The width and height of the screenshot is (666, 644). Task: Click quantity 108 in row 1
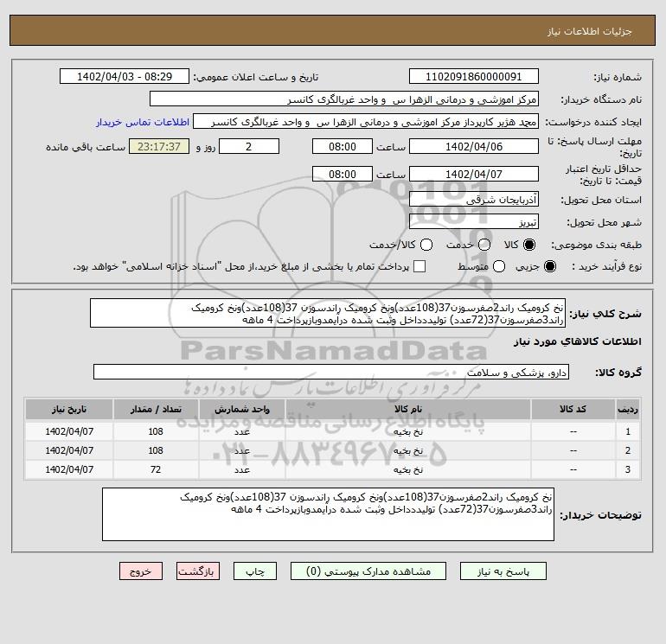(x=156, y=431)
